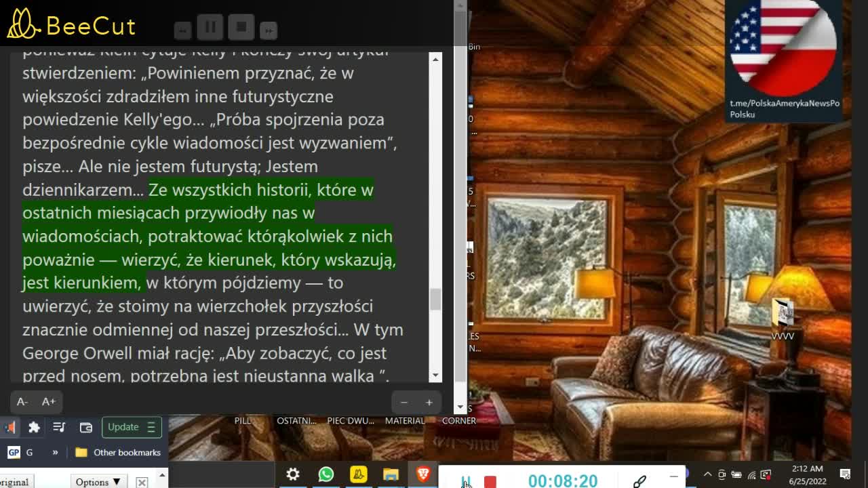Show hidden system tray icons
This screenshot has height=488, width=868.
(x=707, y=474)
